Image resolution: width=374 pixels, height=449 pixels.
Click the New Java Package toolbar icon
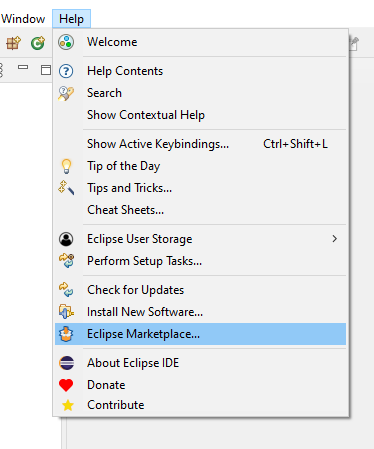tap(13, 43)
